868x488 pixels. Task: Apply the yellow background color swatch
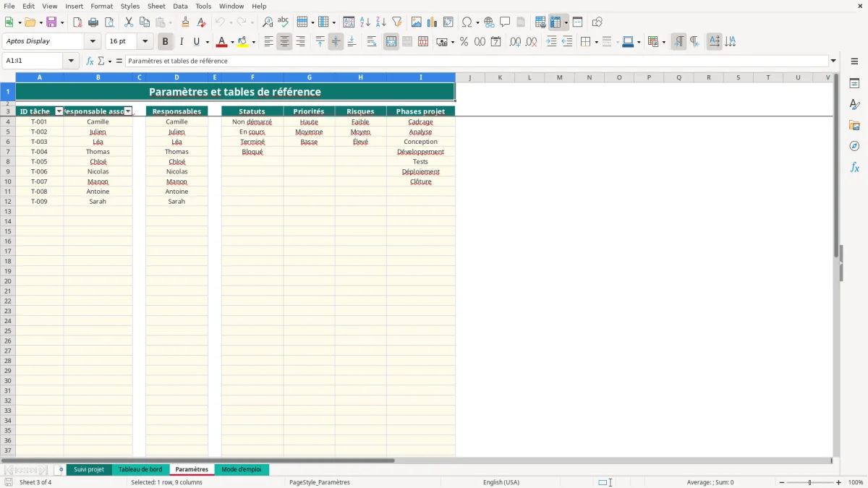[x=243, y=42]
